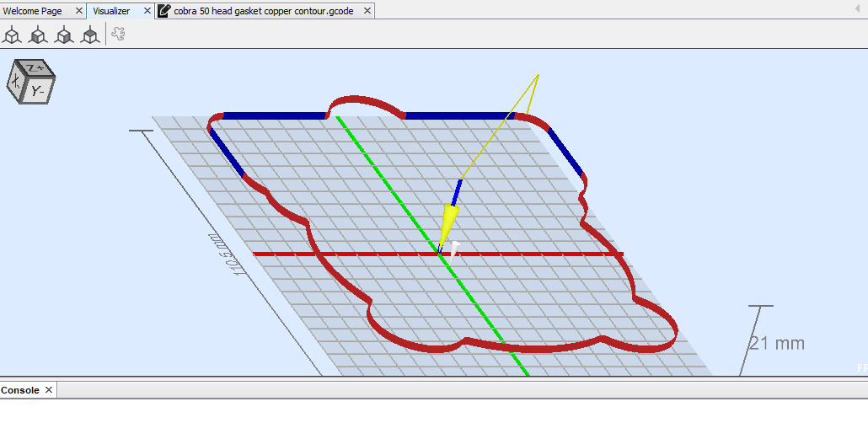
Task: Switch to the Welcome Page tab
Action: (x=35, y=11)
